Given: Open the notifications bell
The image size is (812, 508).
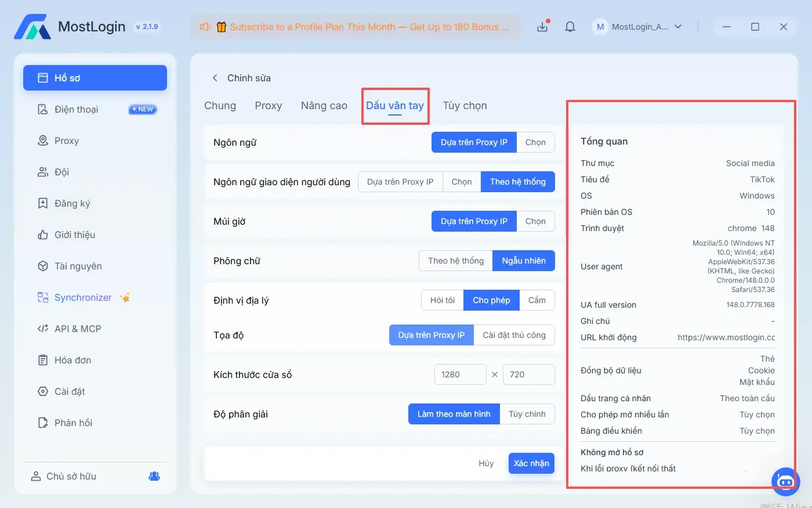Looking at the screenshot, I should click(x=570, y=27).
